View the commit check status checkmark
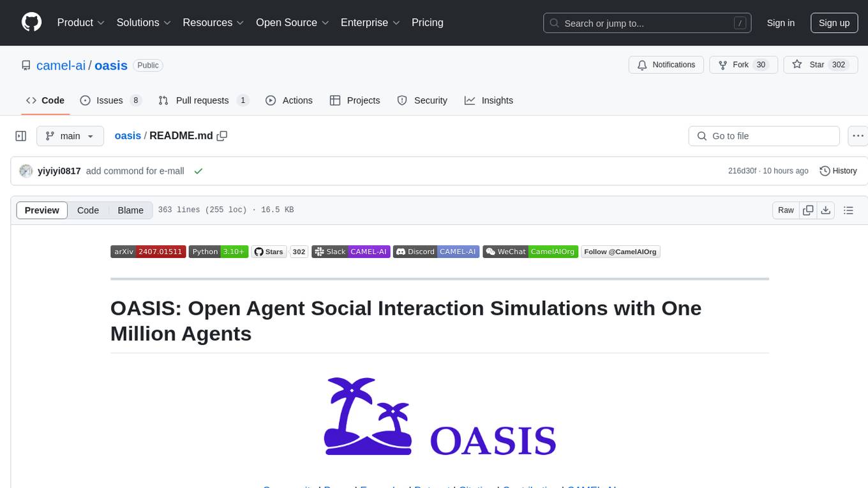The width and height of the screenshot is (868, 488). [x=198, y=171]
